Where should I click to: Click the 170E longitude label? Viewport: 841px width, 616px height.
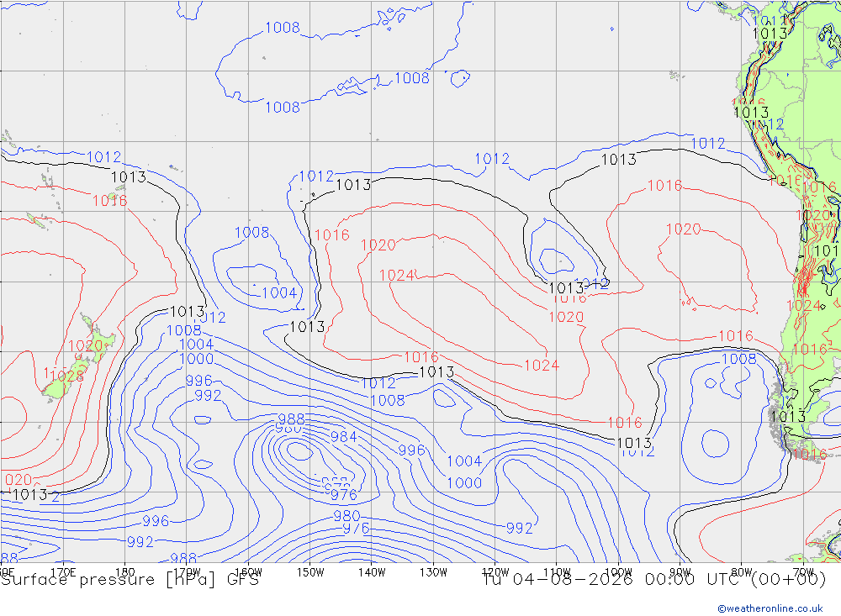click(63, 572)
